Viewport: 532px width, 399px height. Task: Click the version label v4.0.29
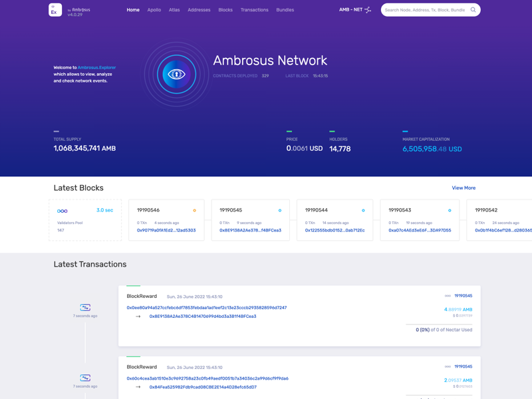click(75, 15)
